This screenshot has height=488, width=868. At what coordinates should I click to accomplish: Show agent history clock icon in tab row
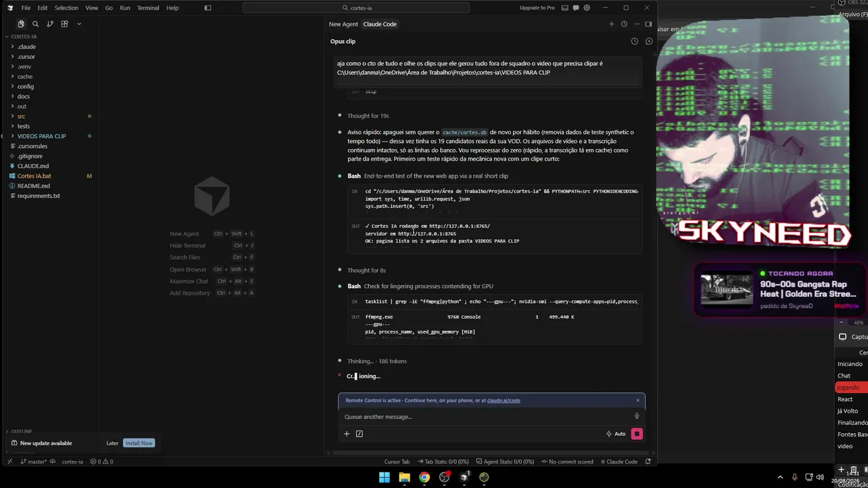tap(624, 24)
